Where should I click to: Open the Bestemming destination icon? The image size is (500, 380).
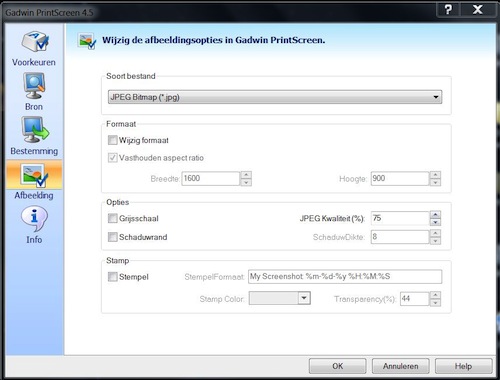click(x=35, y=130)
